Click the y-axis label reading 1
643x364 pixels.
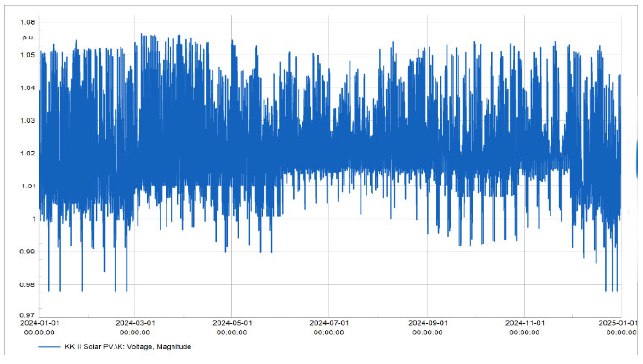click(x=34, y=219)
